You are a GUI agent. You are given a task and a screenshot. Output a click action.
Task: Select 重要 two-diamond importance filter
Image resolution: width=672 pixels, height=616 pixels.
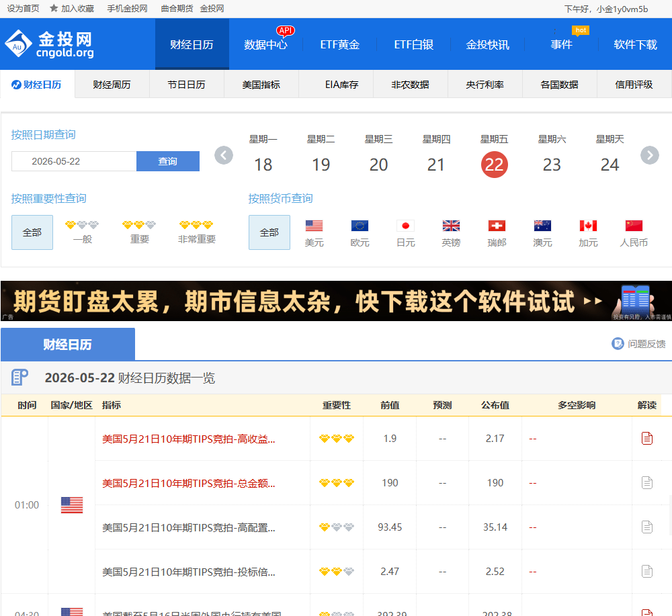[x=139, y=232]
